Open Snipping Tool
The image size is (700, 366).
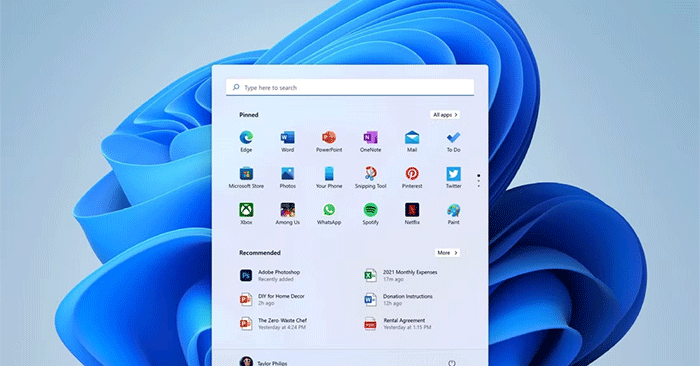pos(371,178)
